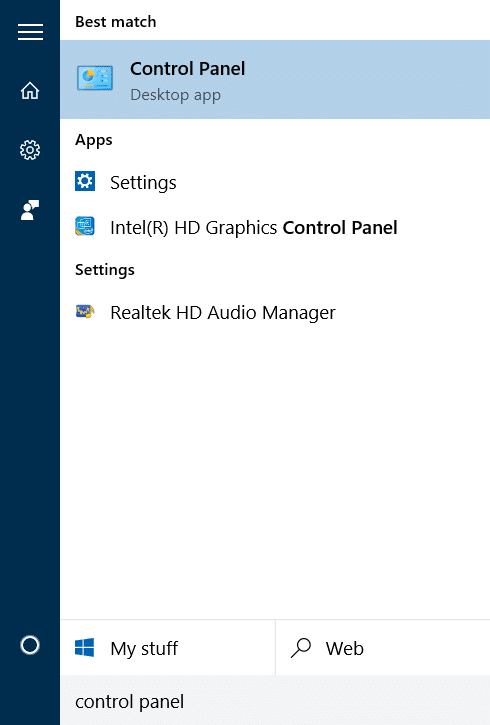Click the Apps section header
This screenshot has height=725, width=490.
(94, 140)
